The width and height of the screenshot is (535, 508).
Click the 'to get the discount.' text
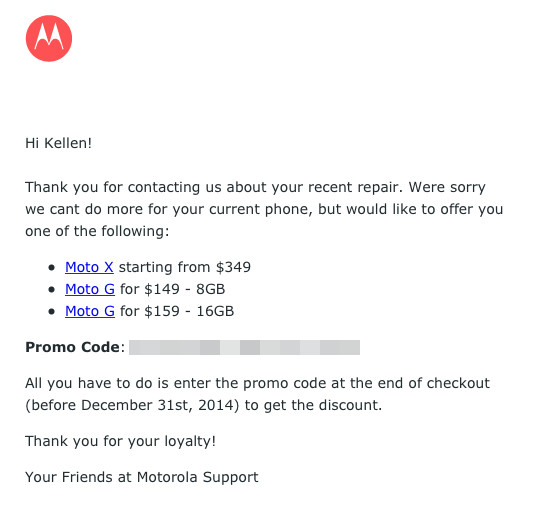click(313, 405)
